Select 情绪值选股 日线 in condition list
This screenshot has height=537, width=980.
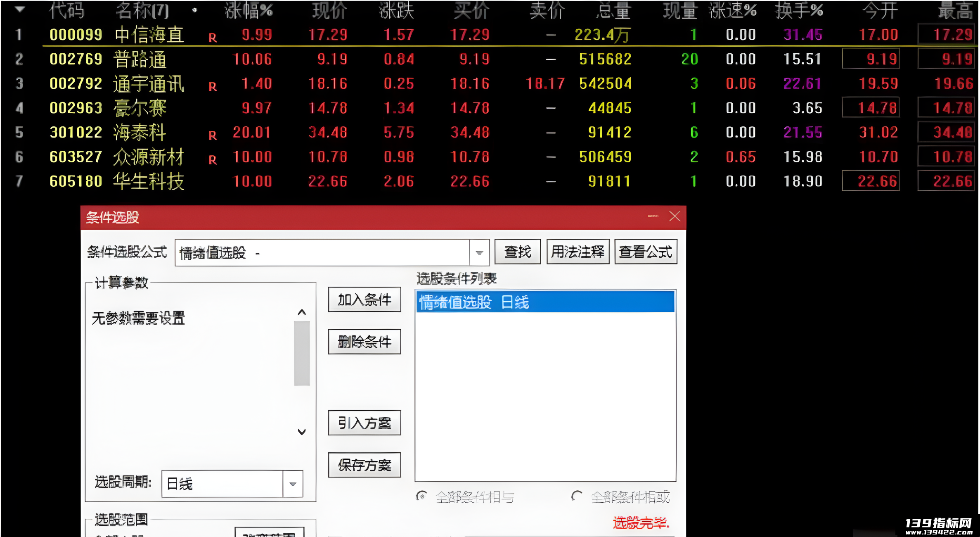tap(545, 302)
